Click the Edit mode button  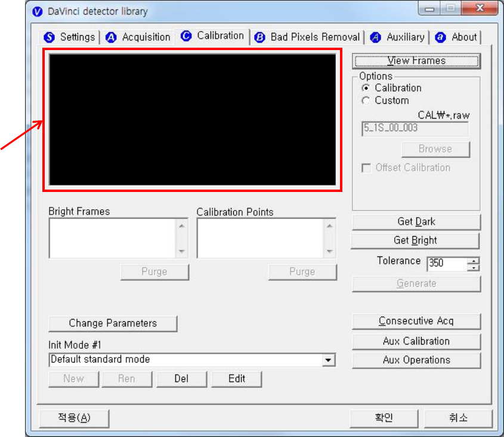237,379
